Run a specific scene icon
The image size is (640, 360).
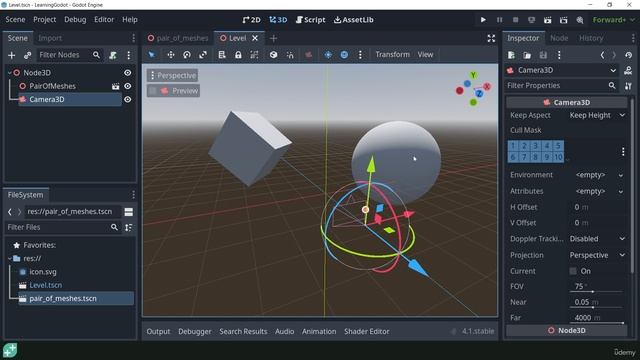564,20
